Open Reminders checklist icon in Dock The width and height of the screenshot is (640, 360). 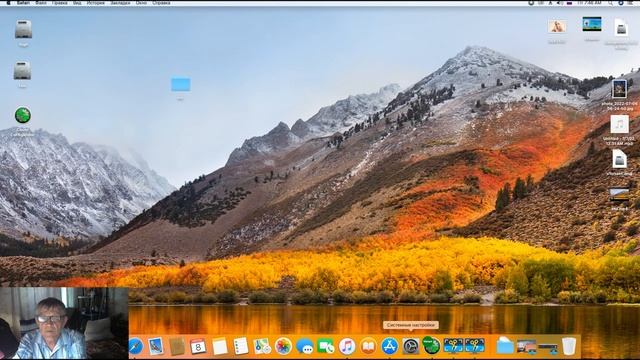tap(241, 346)
